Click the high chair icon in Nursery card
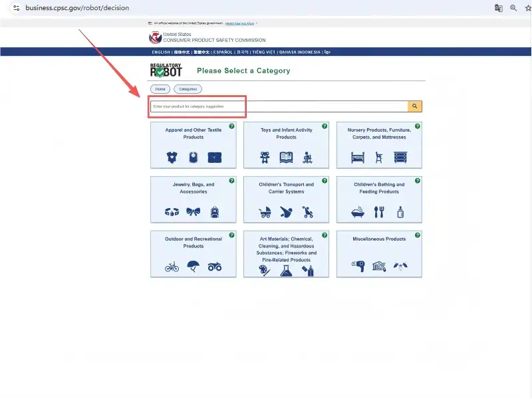 [379, 158]
